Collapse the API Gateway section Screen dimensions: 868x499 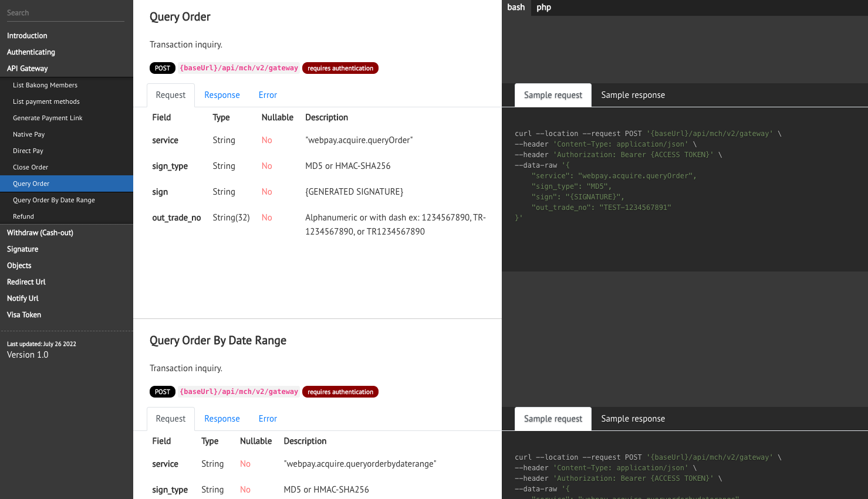(28, 69)
